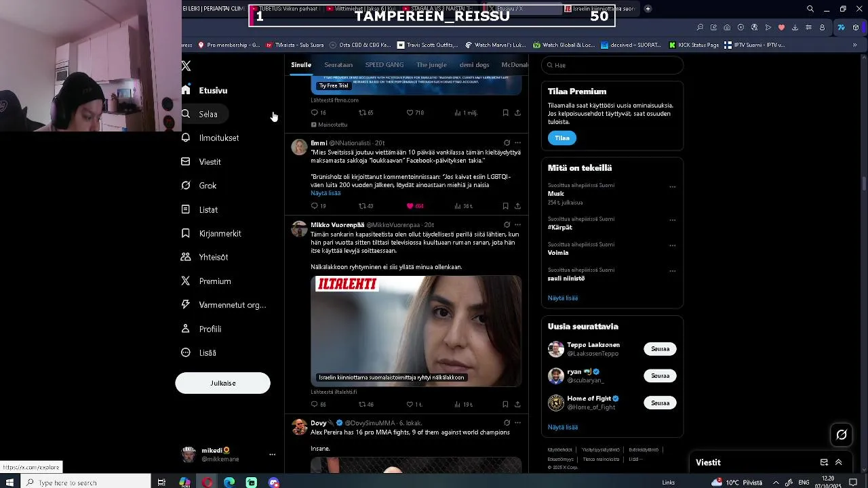Screen dimensions: 868x488
Task: Follow Home of Fight
Action: pos(660,403)
